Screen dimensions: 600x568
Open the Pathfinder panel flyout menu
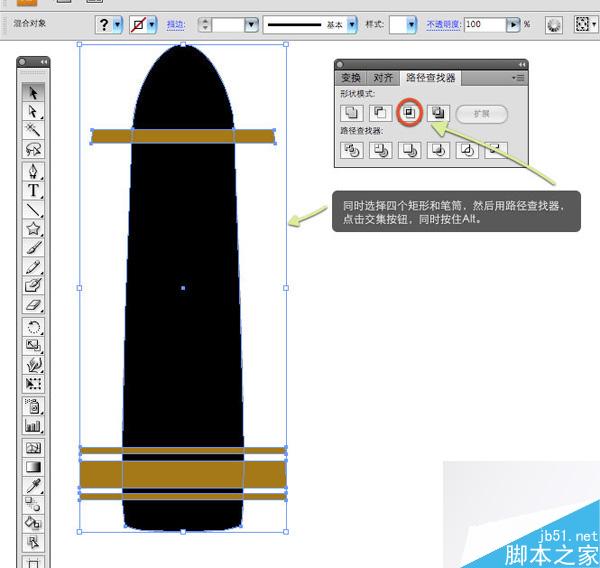(518, 78)
